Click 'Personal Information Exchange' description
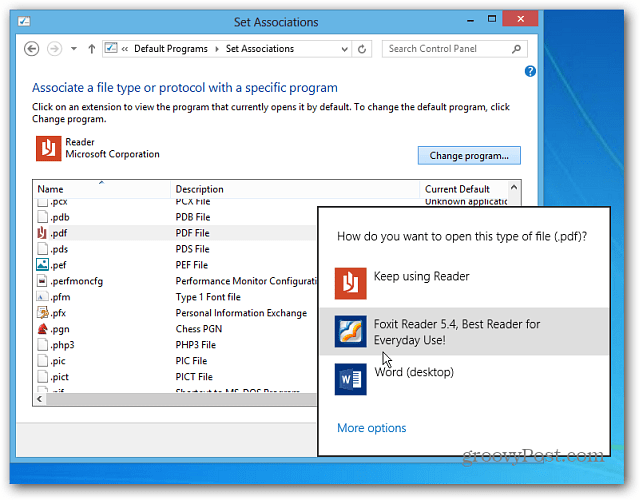This screenshot has height=500, width=640. click(241, 313)
